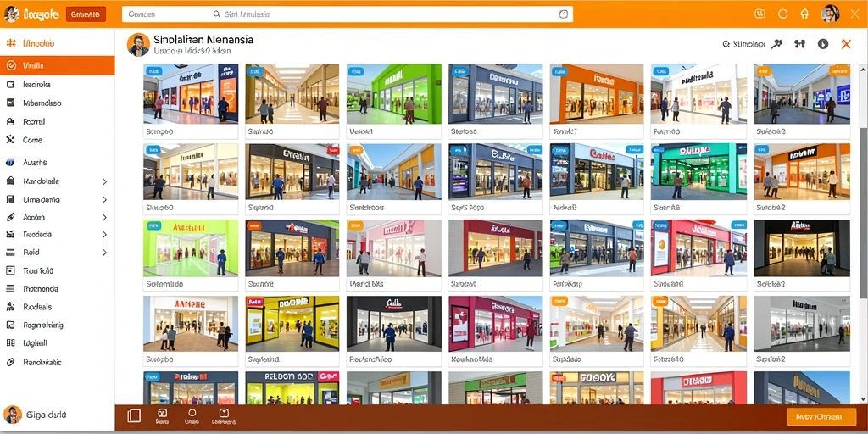Viewport: 868px width, 434px height.
Task: Toggle the orange badge on top-right storefront thumbnail
Action: [840, 71]
